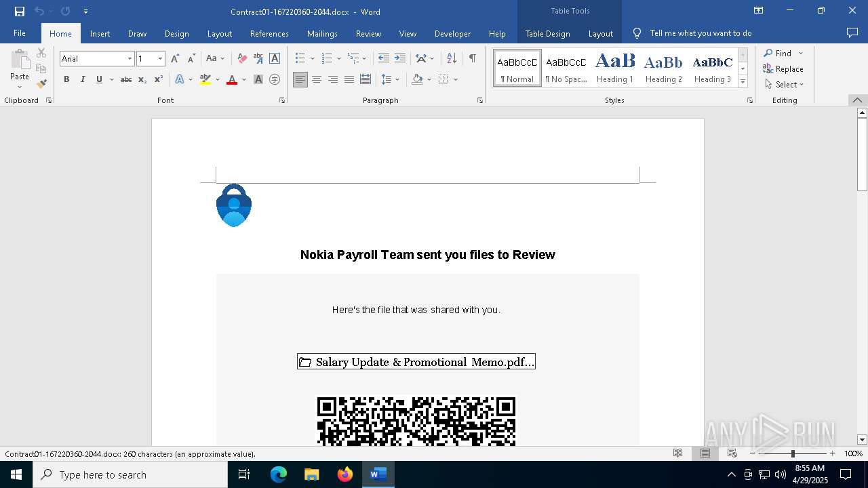Apply the Heading 1 style
Image resolution: width=868 pixels, height=488 pixels.
pos(615,68)
